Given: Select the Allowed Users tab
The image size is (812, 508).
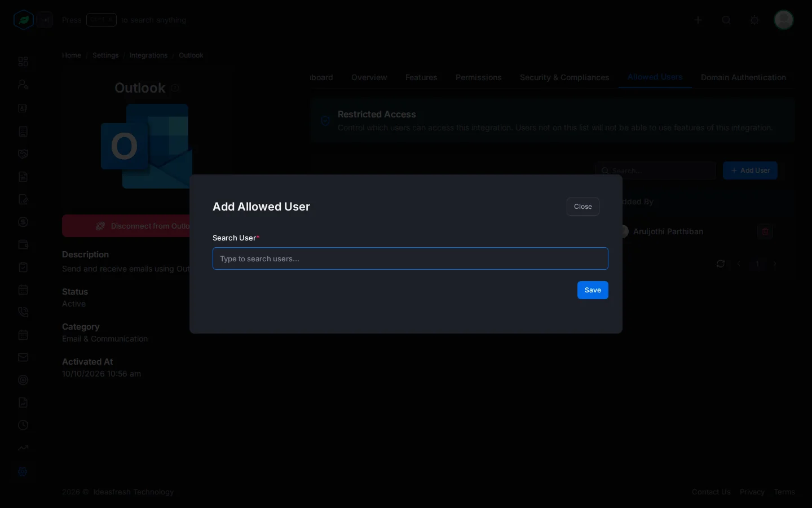Looking at the screenshot, I should coord(655,77).
